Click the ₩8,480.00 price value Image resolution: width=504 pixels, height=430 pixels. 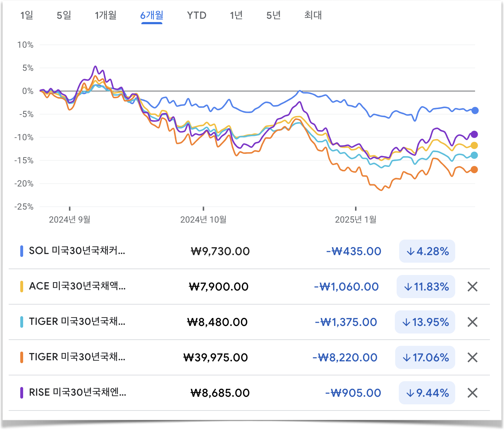click(217, 322)
